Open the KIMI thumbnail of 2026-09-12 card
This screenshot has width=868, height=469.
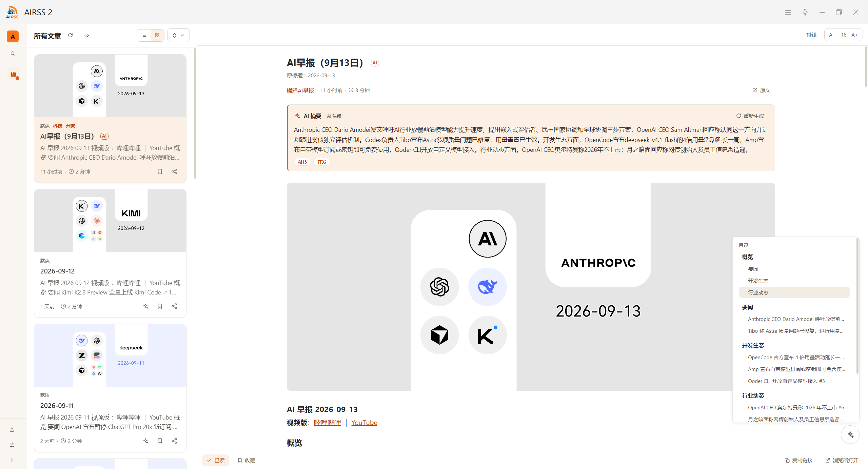tap(110, 221)
